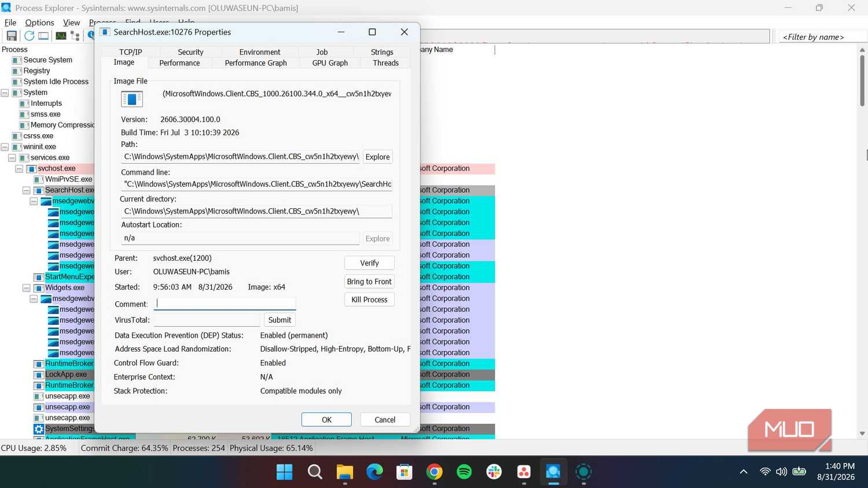Click the Comment input field
The height and width of the screenshot is (488, 868).
click(225, 304)
